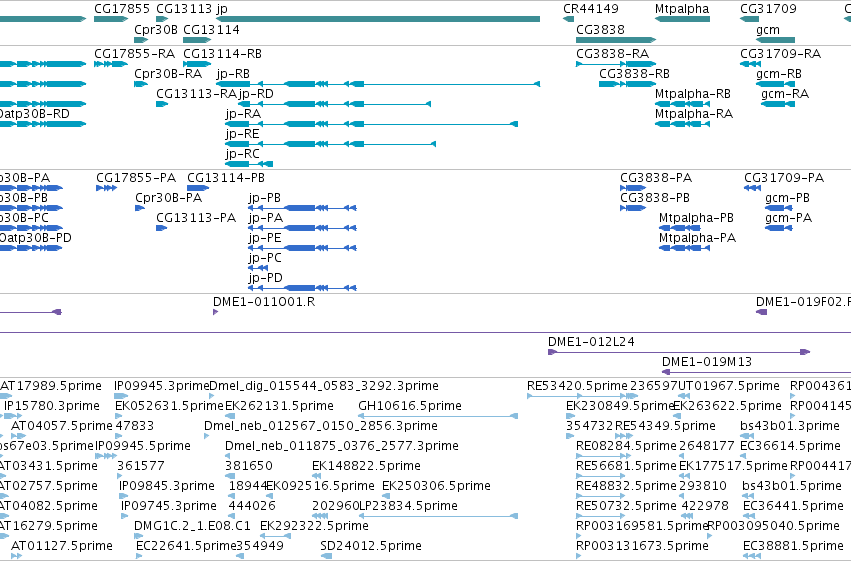851x561 pixels.
Task: Click protein jp-PC label
Action: click(x=265, y=259)
